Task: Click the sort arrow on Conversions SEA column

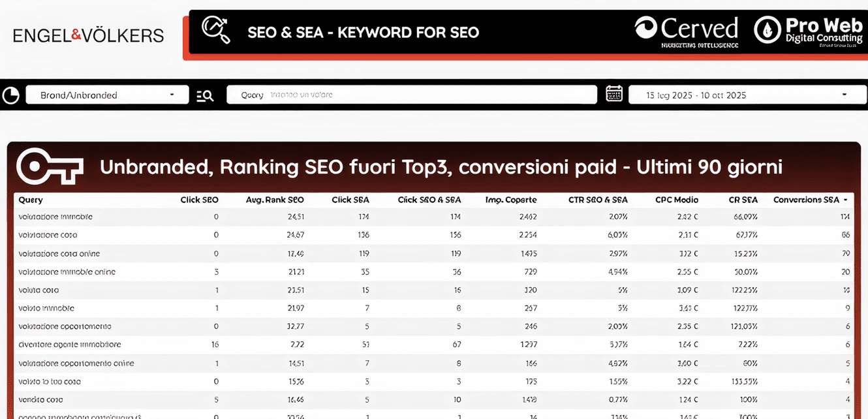Action: tap(846, 200)
